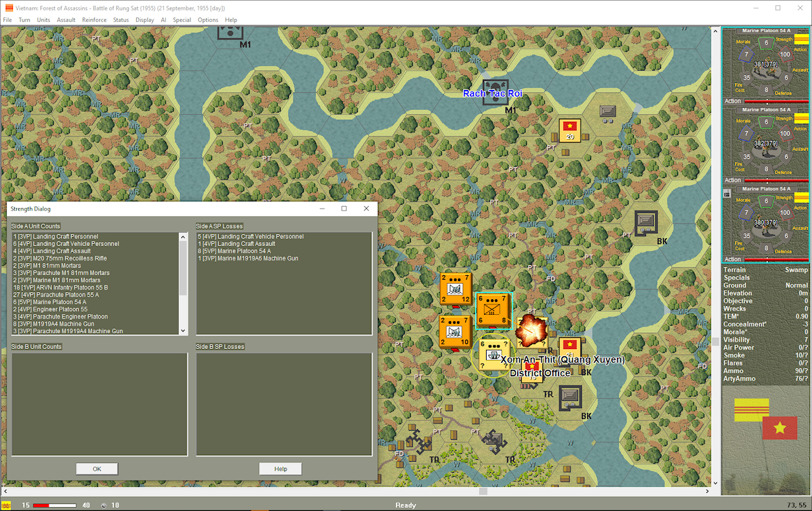Viewport: 812px width, 511px height.
Task: Open the Reinforce menu
Action: click(x=95, y=20)
